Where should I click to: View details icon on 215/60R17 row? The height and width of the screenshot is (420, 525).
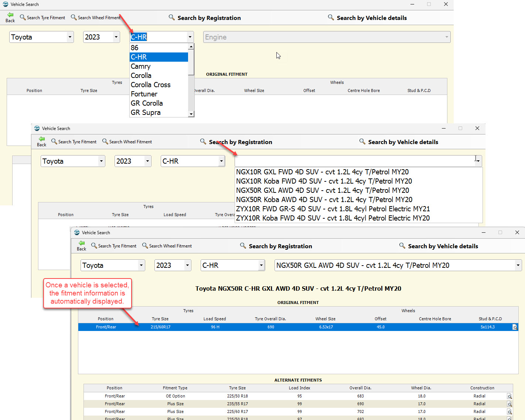pyautogui.click(x=515, y=327)
